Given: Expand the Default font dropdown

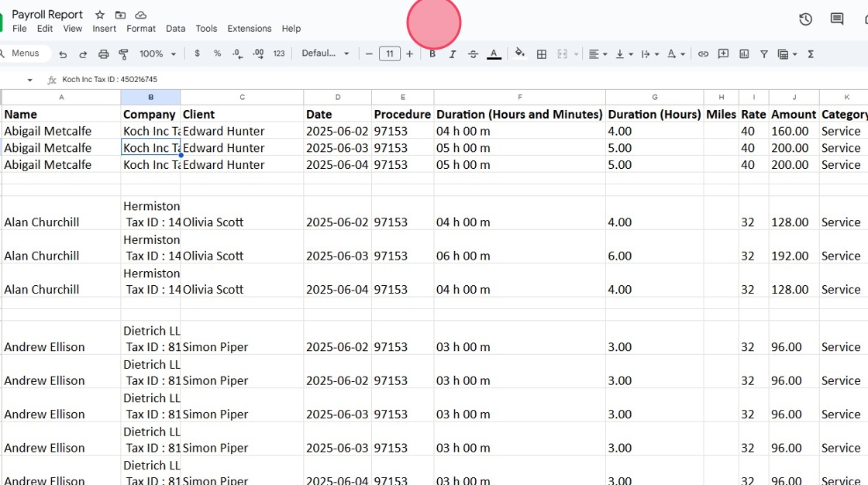Looking at the screenshot, I should coord(325,54).
